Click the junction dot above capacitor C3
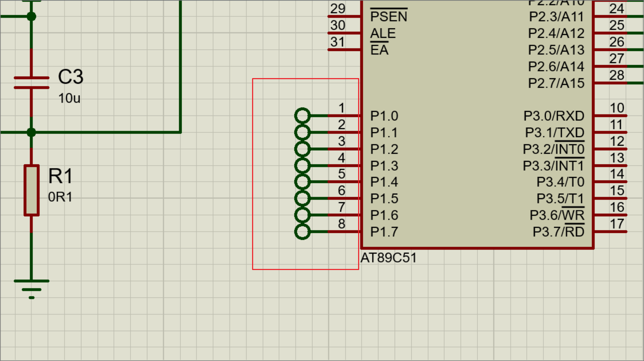This screenshot has width=644, height=361. [x=31, y=17]
